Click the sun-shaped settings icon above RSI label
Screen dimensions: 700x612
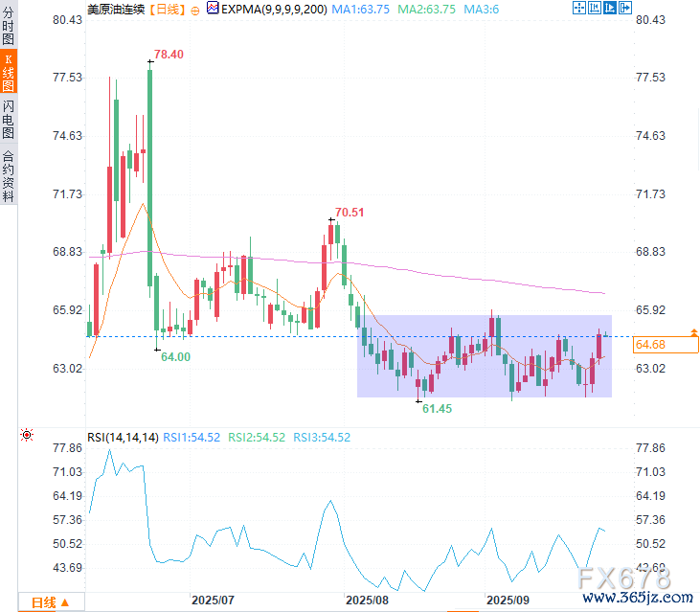27,436
